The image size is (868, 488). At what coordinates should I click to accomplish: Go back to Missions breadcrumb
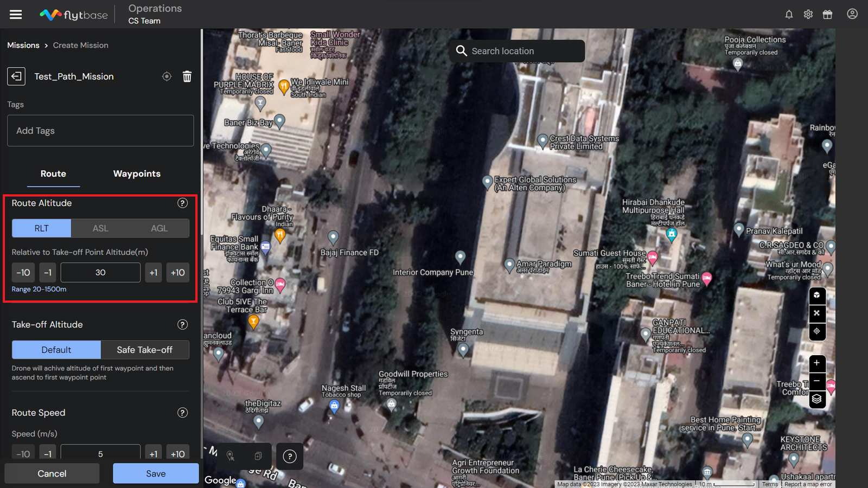coord(23,45)
